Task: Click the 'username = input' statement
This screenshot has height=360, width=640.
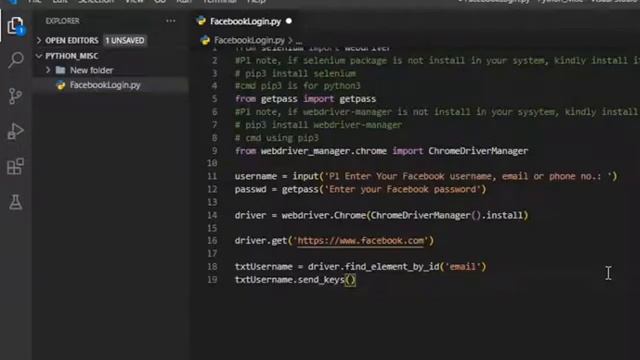Action: 426,176
